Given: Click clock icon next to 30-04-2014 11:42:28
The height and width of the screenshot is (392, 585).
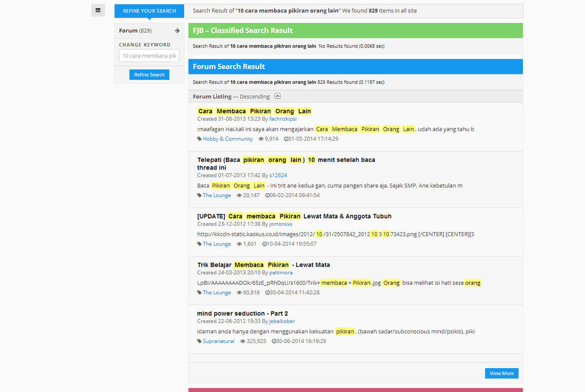Looking at the screenshot, I should click(x=267, y=293).
